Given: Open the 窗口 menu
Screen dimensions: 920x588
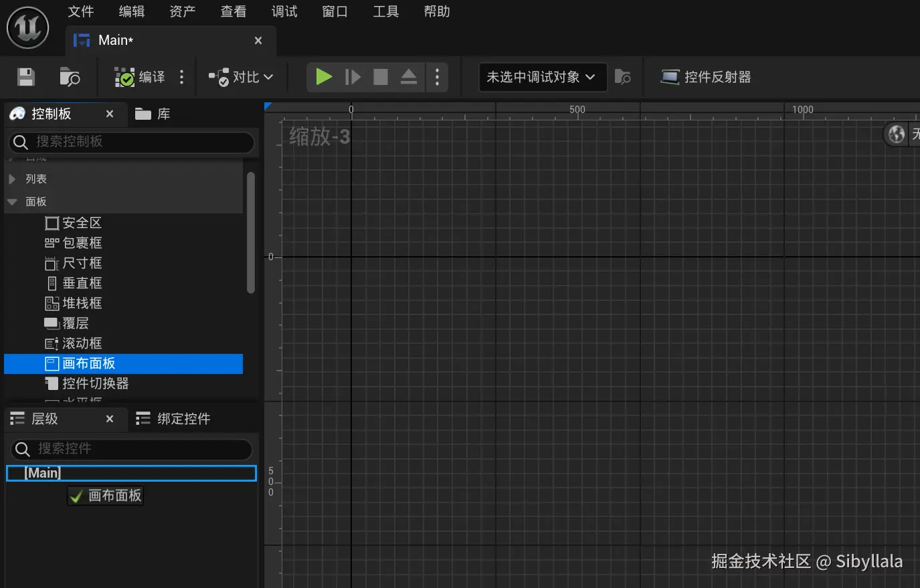Looking at the screenshot, I should [335, 11].
